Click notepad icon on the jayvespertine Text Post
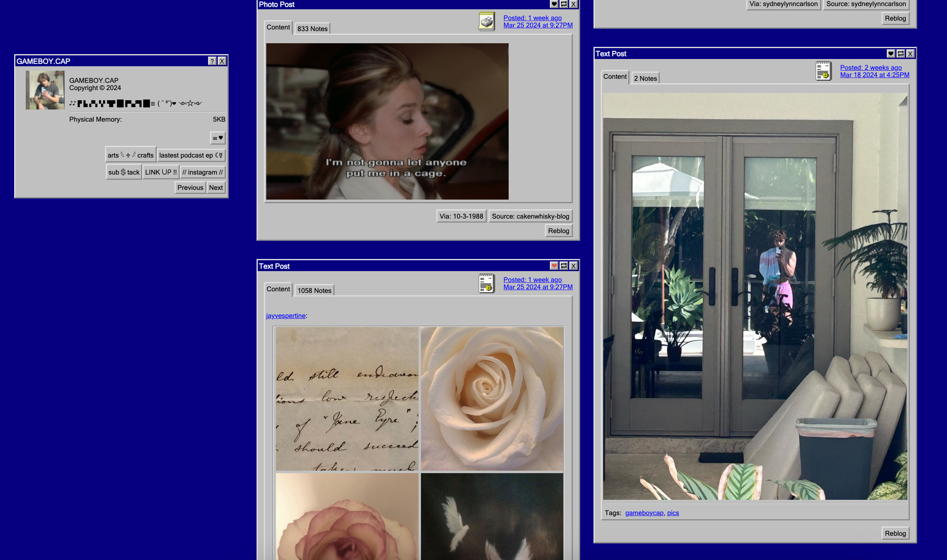 (x=487, y=283)
